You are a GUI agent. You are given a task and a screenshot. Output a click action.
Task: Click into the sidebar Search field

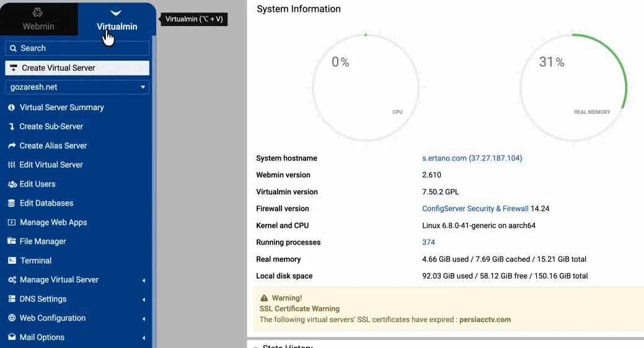(x=77, y=48)
